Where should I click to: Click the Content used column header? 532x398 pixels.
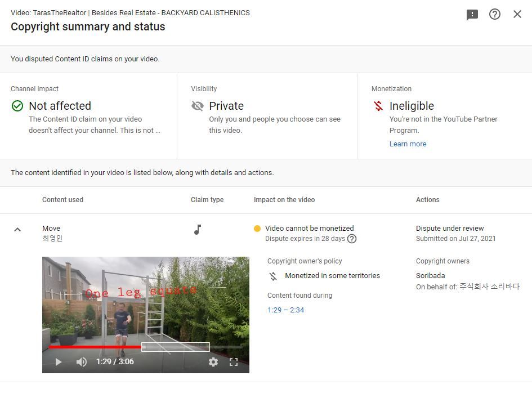point(62,200)
